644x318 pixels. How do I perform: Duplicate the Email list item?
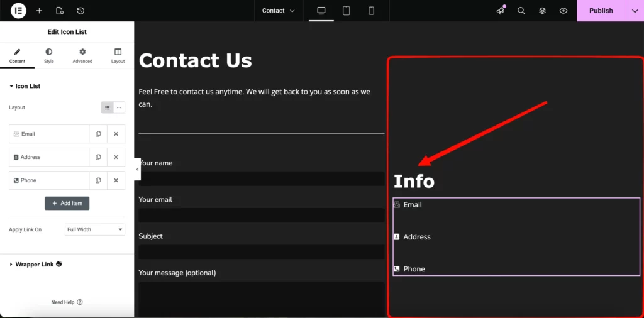(98, 134)
